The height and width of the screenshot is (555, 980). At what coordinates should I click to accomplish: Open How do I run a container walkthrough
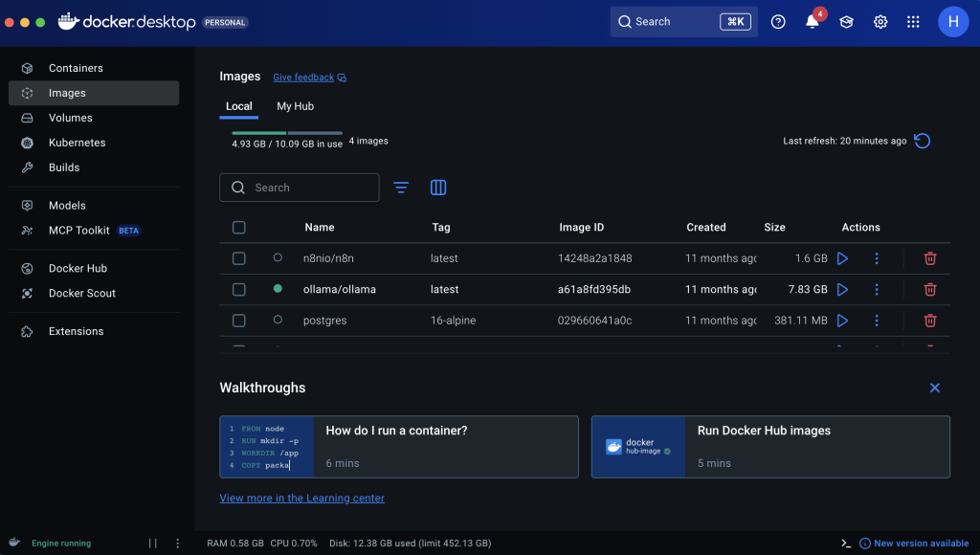(x=399, y=447)
